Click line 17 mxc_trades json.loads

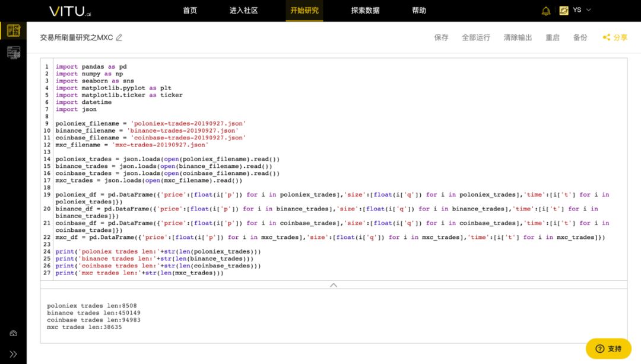coord(149,180)
